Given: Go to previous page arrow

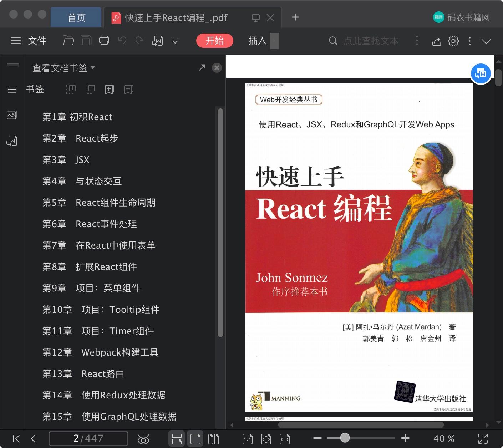Looking at the screenshot, I should tap(33, 438).
